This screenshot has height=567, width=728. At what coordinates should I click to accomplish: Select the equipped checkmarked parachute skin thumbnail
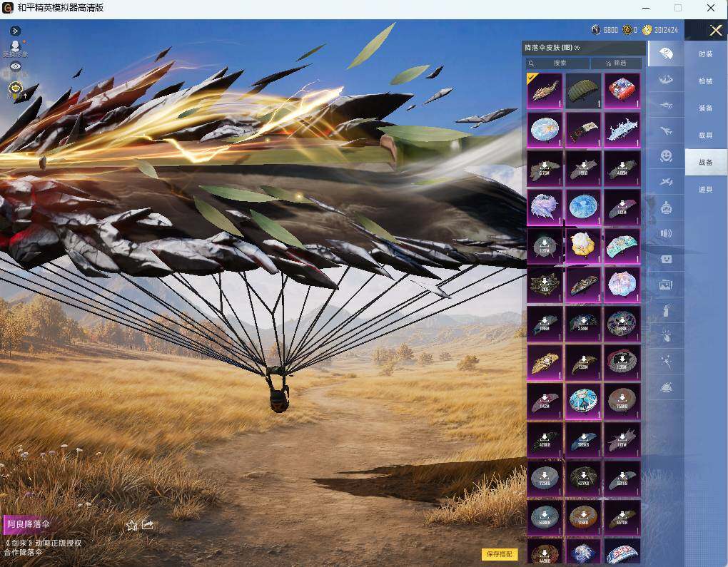(x=545, y=91)
